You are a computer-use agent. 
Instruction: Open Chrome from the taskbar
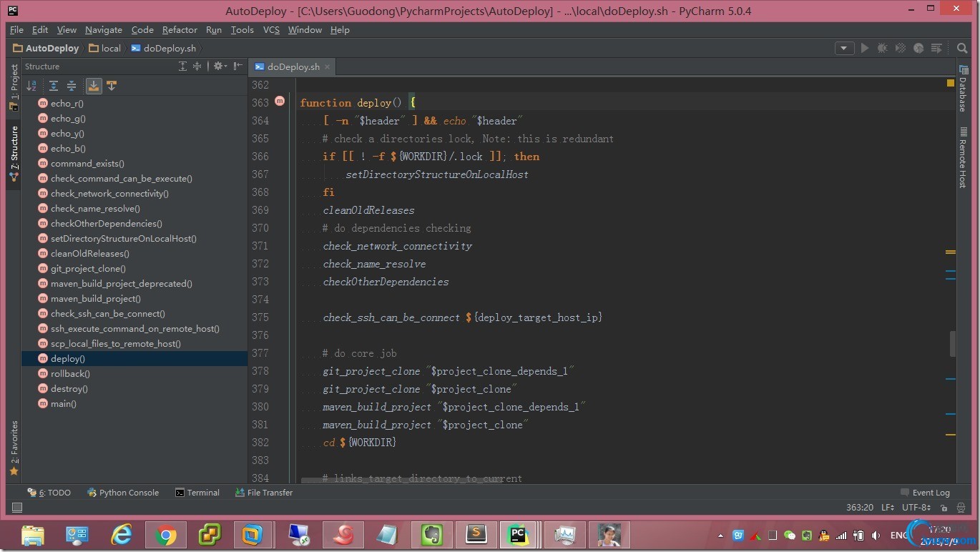click(166, 535)
